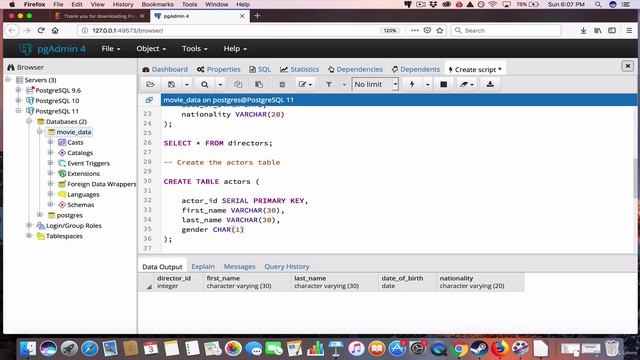
Task: Switch to the Dependents tab
Action: (x=416, y=69)
